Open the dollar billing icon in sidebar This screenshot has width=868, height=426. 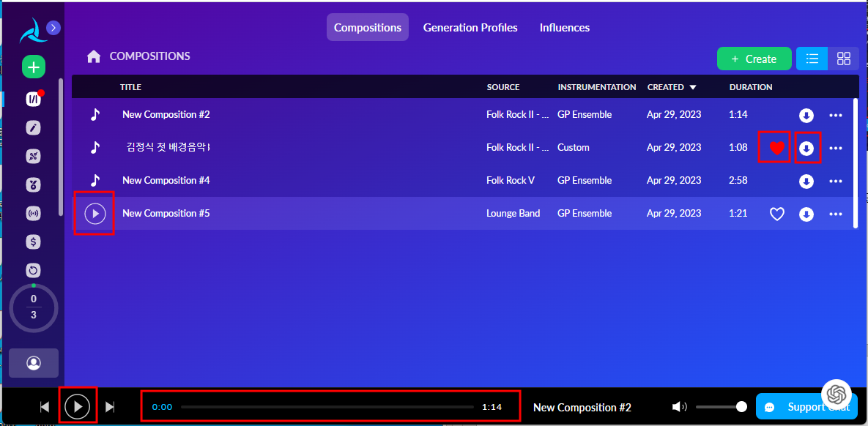[34, 242]
